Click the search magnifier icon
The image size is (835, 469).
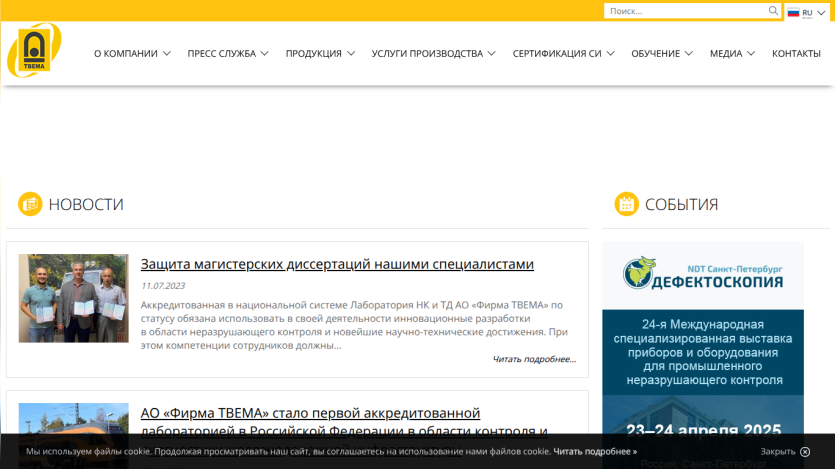tap(773, 11)
